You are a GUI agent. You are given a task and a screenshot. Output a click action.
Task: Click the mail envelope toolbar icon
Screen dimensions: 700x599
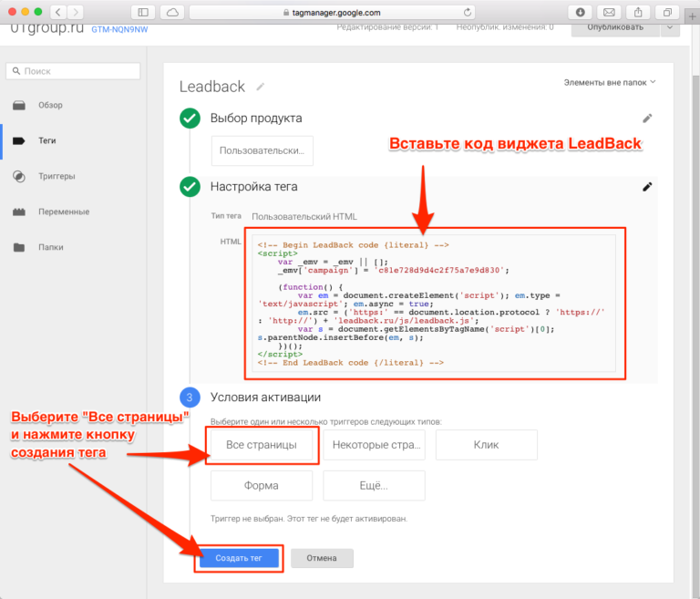coord(609,12)
